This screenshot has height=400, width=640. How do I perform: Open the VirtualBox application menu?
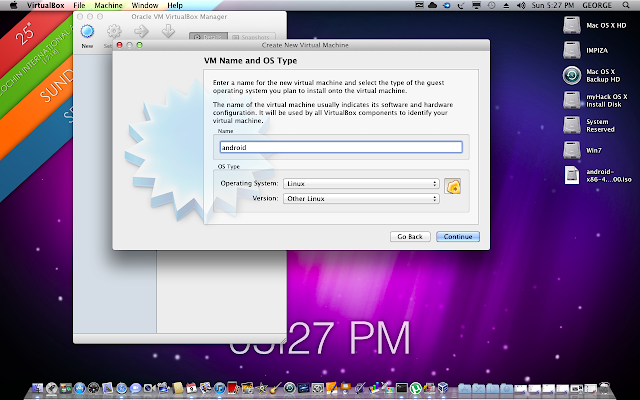pyautogui.click(x=45, y=5)
